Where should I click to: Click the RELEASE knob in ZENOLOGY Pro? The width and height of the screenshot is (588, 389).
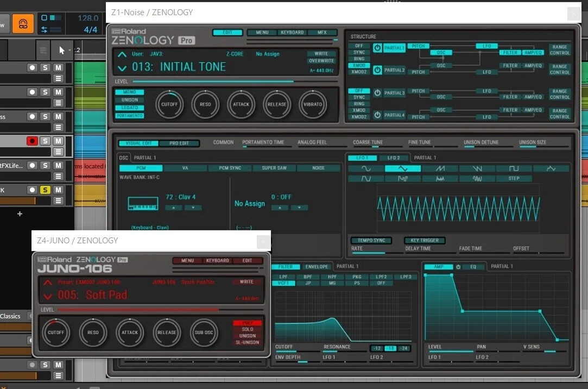point(277,104)
